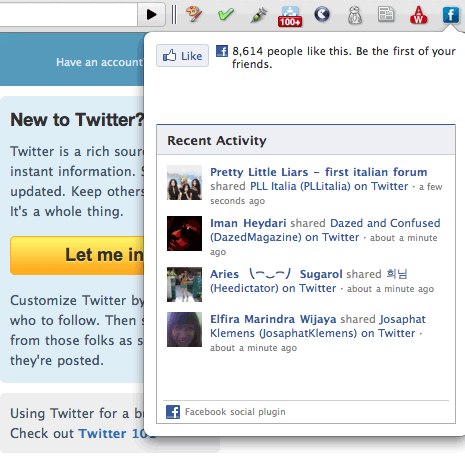The width and height of the screenshot is (465, 458).
Task: Click the yellow Let me in button
Action: [77, 255]
